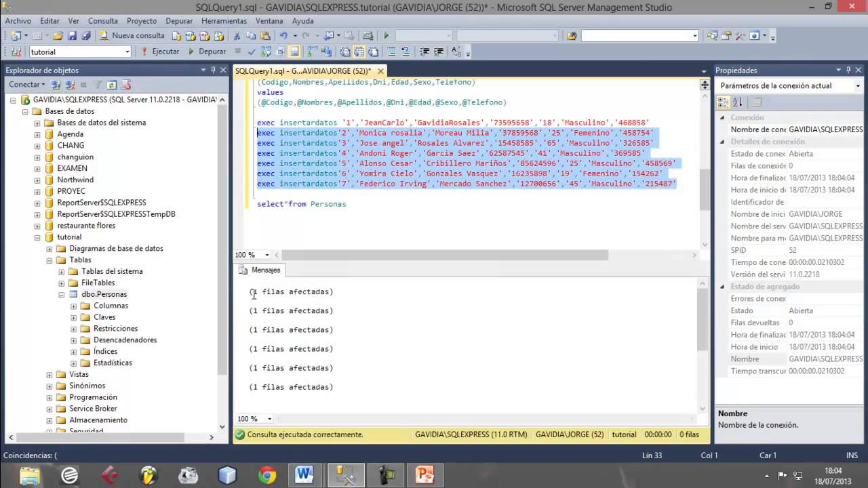Close the SQLQuery1.sql tab

click(381, 70)
